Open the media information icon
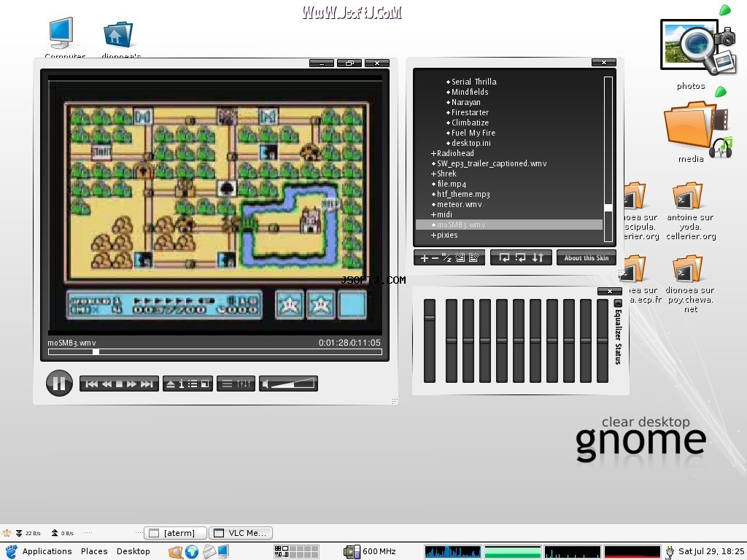The height and width of the screenshot is (560, 747). [182, 384]
